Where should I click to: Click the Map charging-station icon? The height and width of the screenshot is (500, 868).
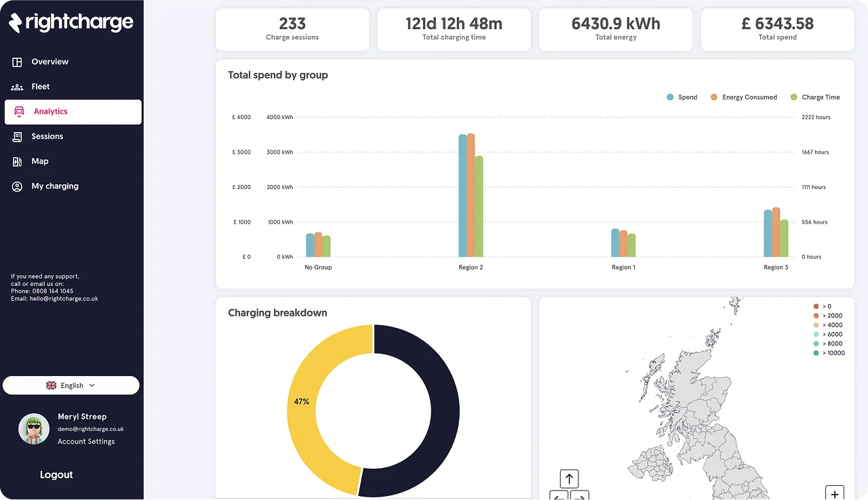click(x=16, y=161)
